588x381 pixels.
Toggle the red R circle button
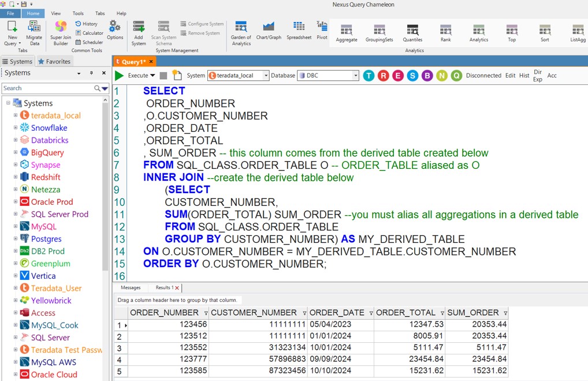click(x=383, y=76)
